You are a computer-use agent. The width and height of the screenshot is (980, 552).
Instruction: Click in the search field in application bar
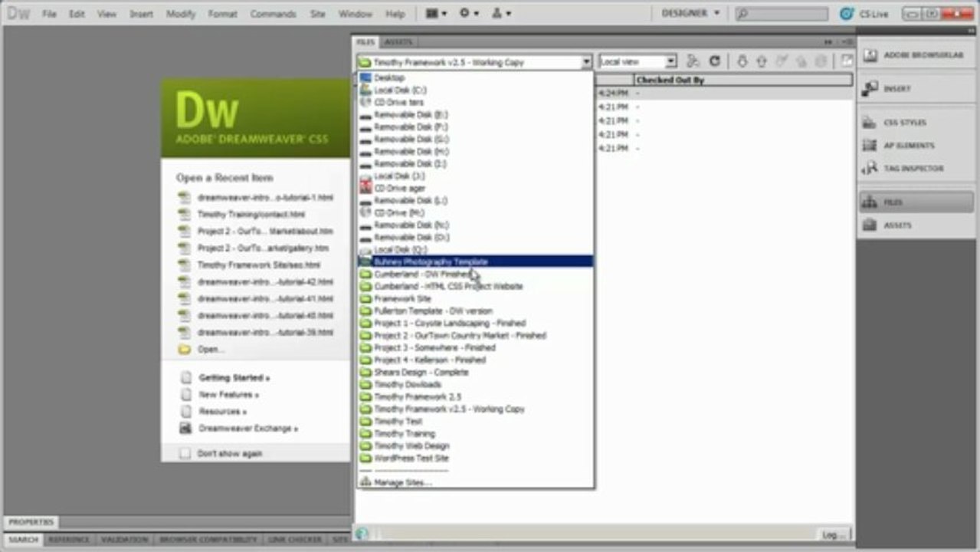click(x=782, y=14)
